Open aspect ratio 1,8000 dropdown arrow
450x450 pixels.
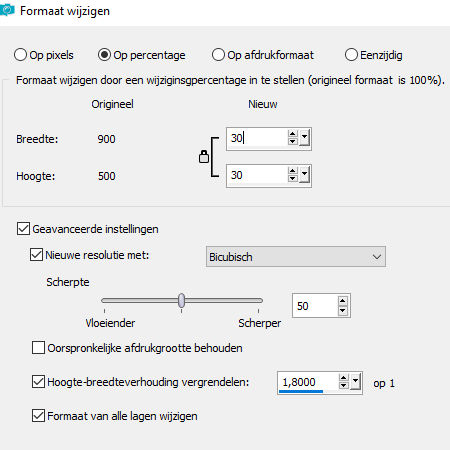click(x=356, y=382)
